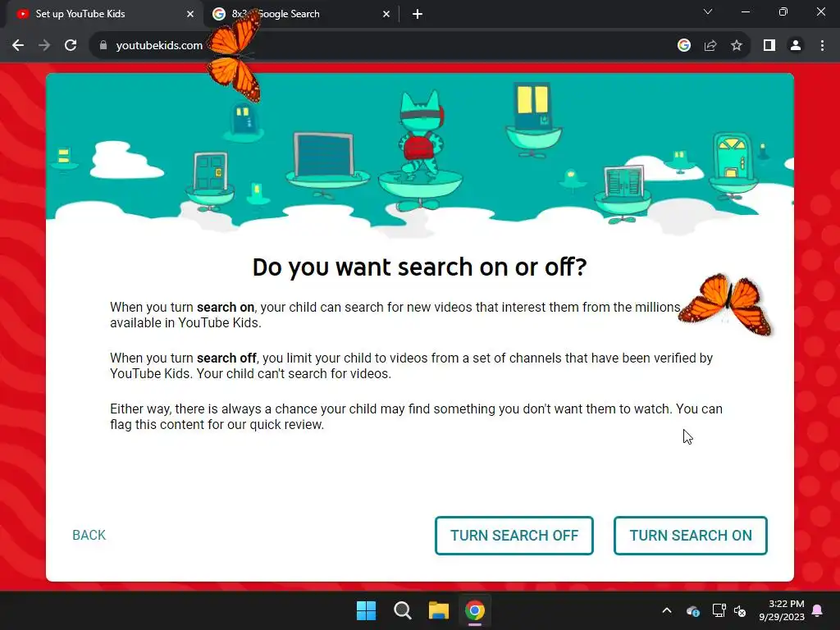The image size is (840, 630).
Task: Click the Chrome taskbar icon
Action: pos(475,610)
